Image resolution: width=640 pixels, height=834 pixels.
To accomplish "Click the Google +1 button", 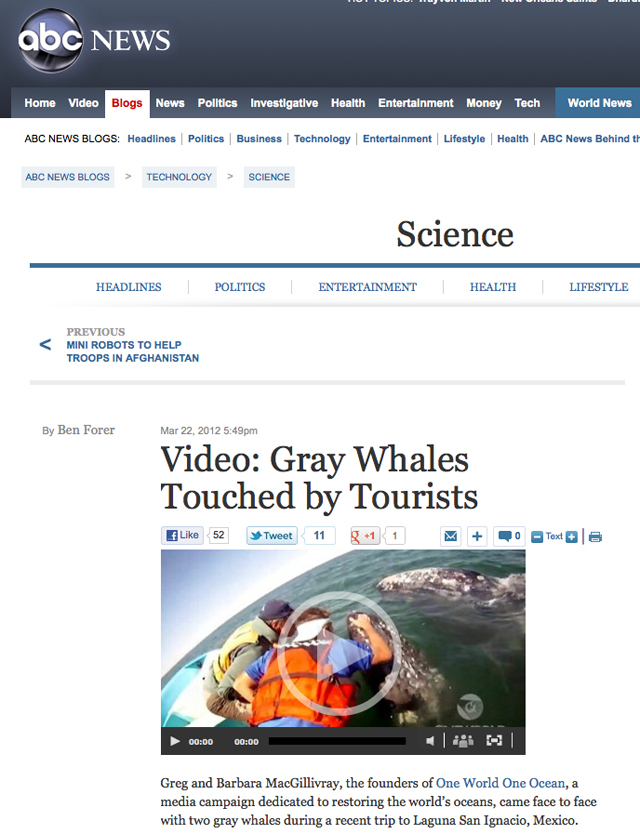I will click(364, 536).
